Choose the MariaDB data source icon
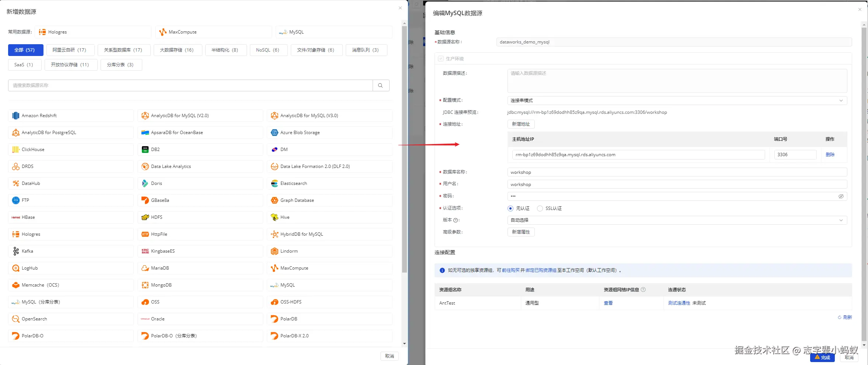Viewport: 868px width, 365px height. click(x=145, y=268)
